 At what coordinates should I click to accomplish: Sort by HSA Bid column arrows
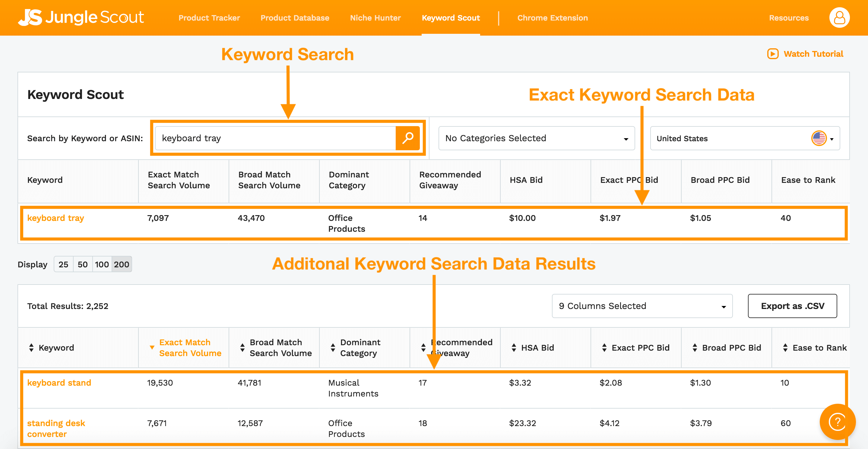(514, 348)
